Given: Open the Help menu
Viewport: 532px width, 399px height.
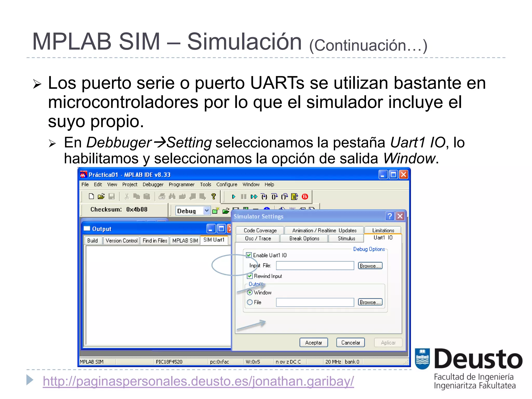Looking at the screenshot, I should pos(269,184).
